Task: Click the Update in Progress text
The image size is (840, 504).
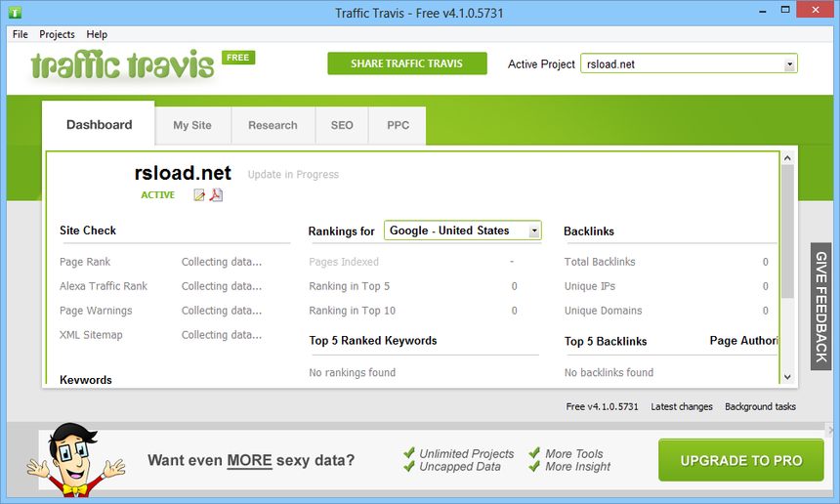Action: [293, 174]
